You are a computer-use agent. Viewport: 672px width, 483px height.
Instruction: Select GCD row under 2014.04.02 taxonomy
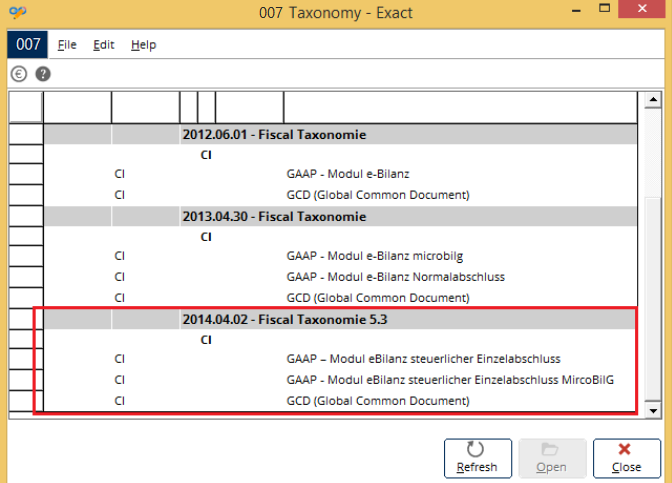pos(340,401)
